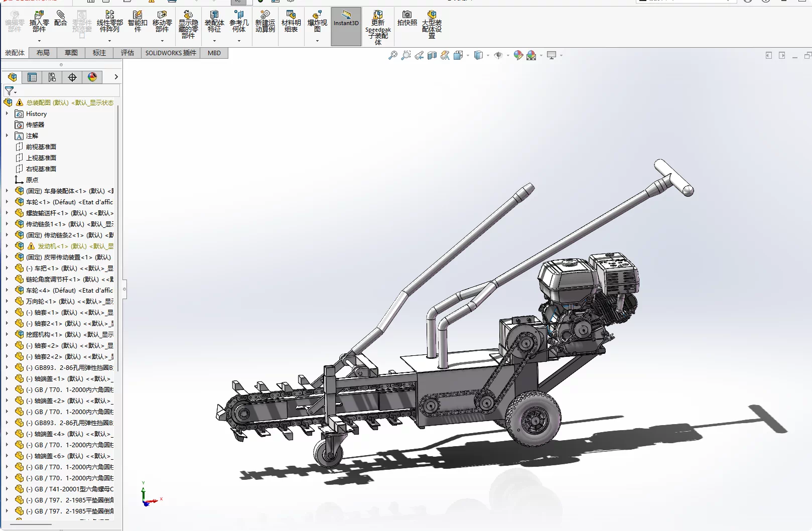Open Display Style cube icon
The image size is (812, 531).
[479, 55]
